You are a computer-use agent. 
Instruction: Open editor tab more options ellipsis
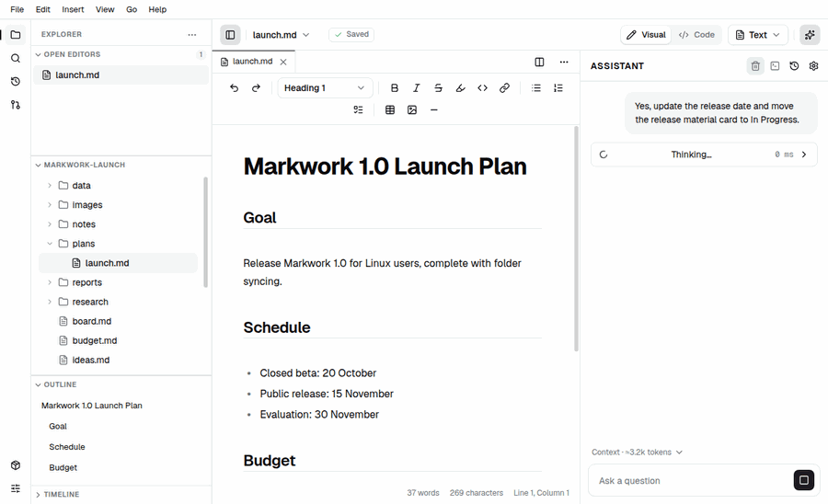tap(564, 62)
